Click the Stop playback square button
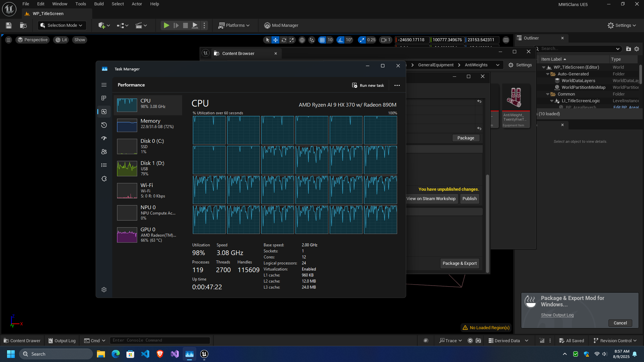The image size is (644, 362). pyautogui.click(x=185, y=25)
